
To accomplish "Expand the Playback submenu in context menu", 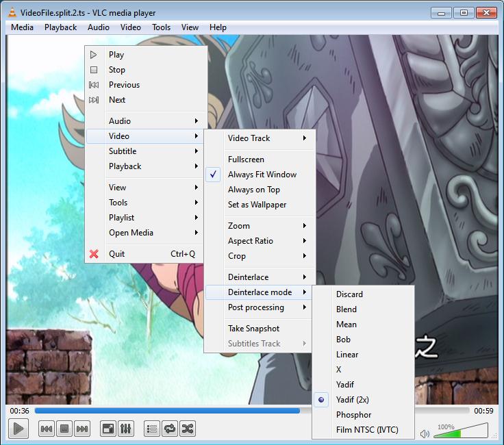I will (x=144, y=166).
